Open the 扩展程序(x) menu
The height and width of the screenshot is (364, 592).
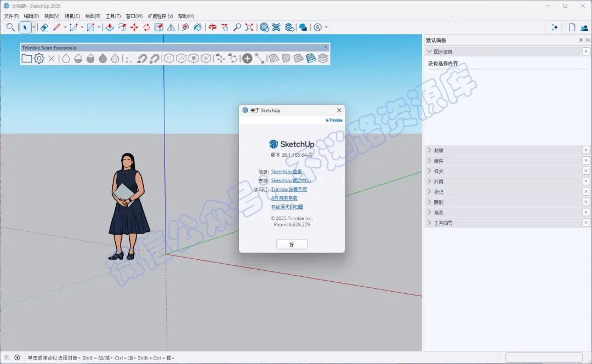160,16
